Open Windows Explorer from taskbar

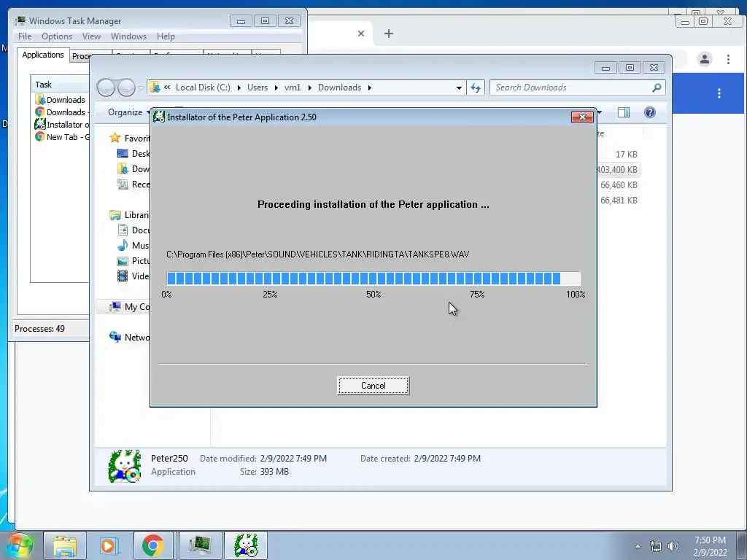click(x=65, y=545)
